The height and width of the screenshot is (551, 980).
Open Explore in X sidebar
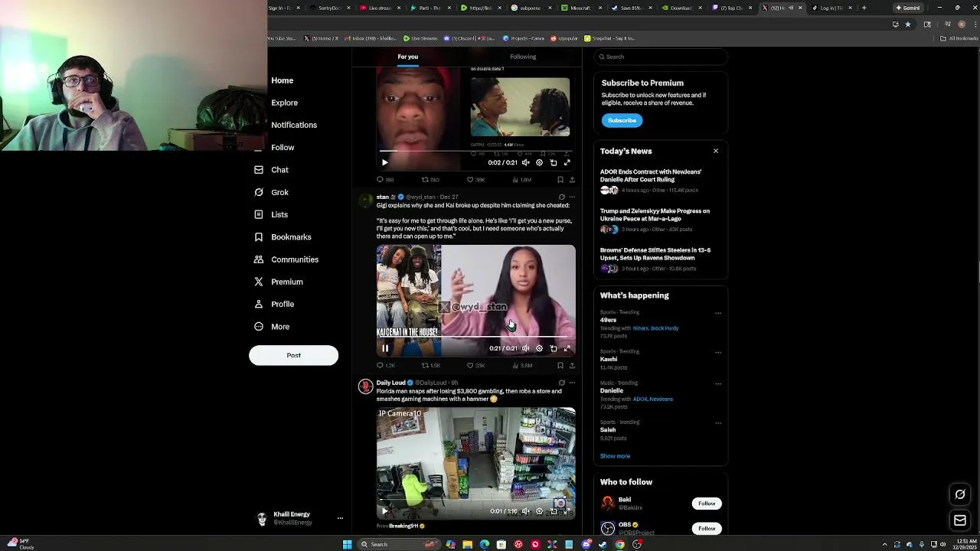[x=284, y=103]
